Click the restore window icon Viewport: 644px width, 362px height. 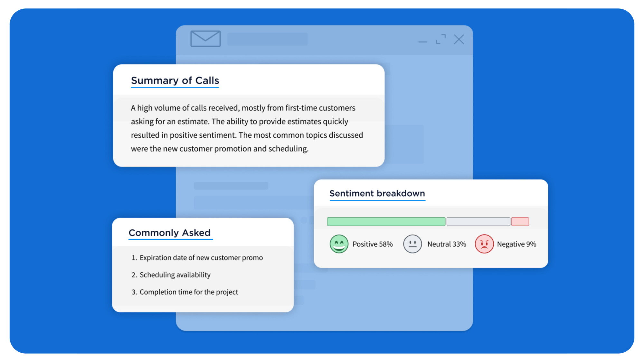pyautogui.click(x=440, y=39)
